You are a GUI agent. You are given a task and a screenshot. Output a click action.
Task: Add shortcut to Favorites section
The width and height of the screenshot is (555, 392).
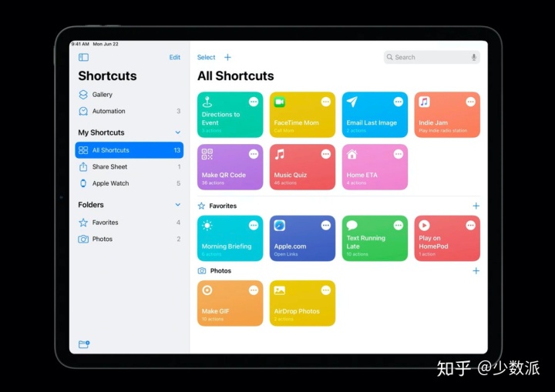pyautogui.click(x=476, y=206)
